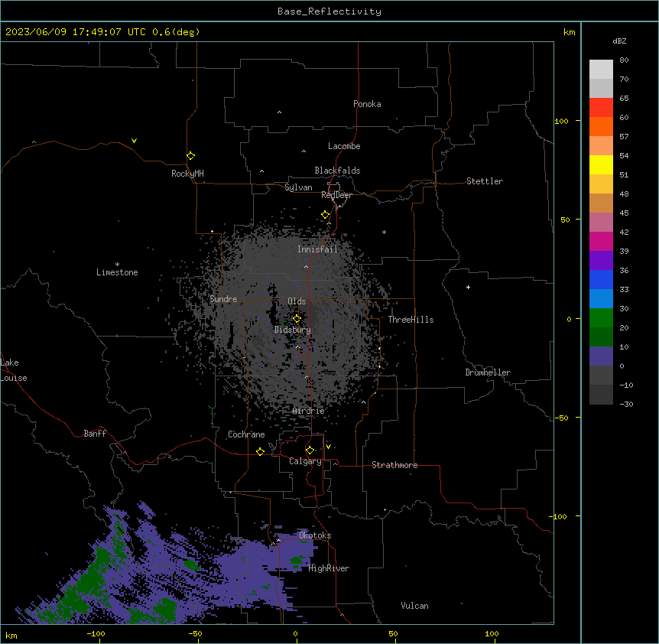
Task: Click the -30 value in dBZ legend
Action: (626, 405)
